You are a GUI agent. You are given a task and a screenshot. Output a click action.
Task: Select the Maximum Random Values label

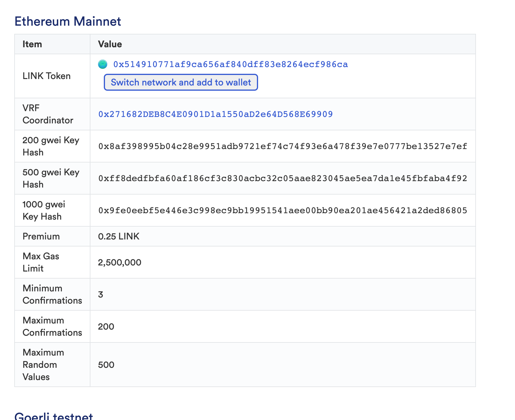[43, 365]
